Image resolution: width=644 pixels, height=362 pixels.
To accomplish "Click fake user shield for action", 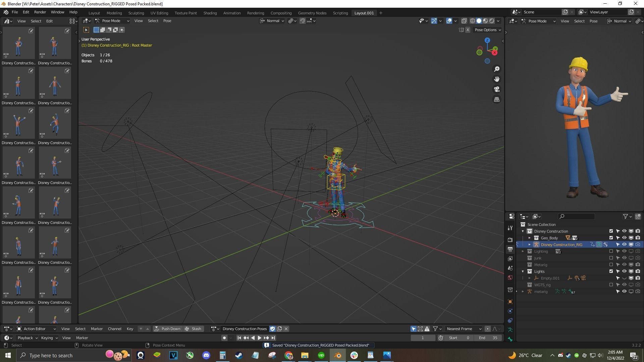I will [272, 329].
